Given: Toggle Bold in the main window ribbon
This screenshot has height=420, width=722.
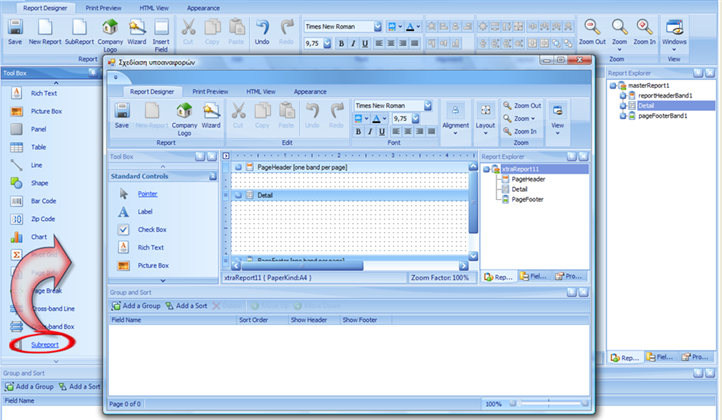Looking at the screenshot, I should [x=341, y=43].
